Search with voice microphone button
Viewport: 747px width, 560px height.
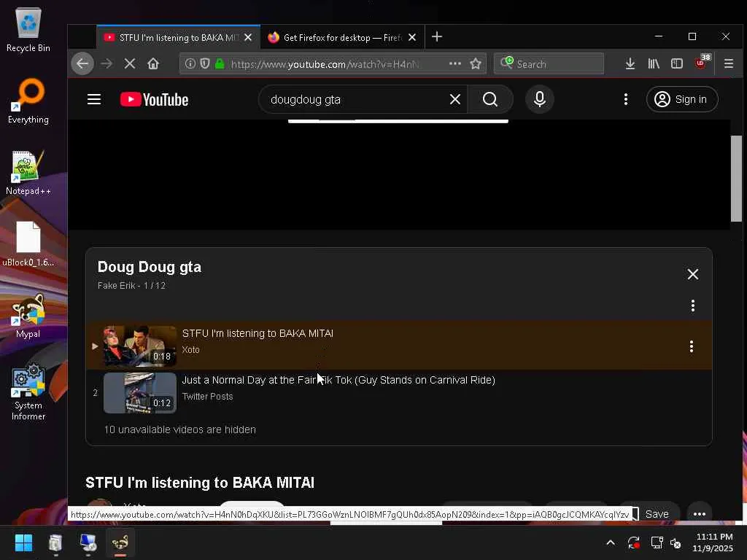point(539,99)
